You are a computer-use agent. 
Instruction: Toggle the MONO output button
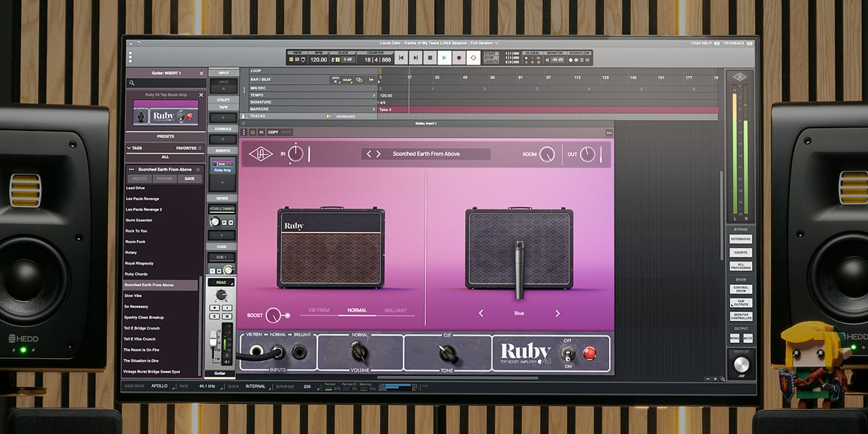click(735, 338)
